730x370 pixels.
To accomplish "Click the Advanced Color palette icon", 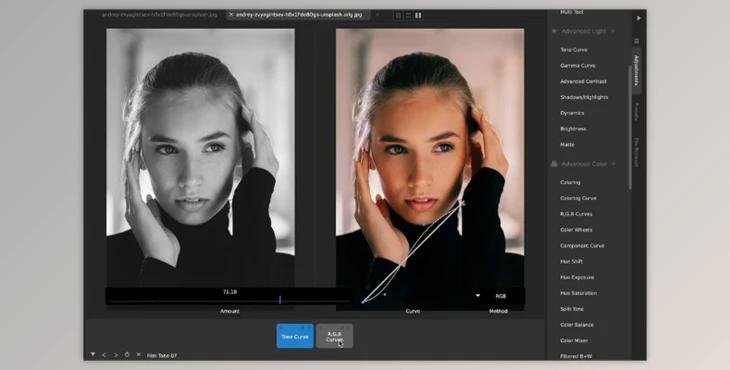I will tap(554, 164).
